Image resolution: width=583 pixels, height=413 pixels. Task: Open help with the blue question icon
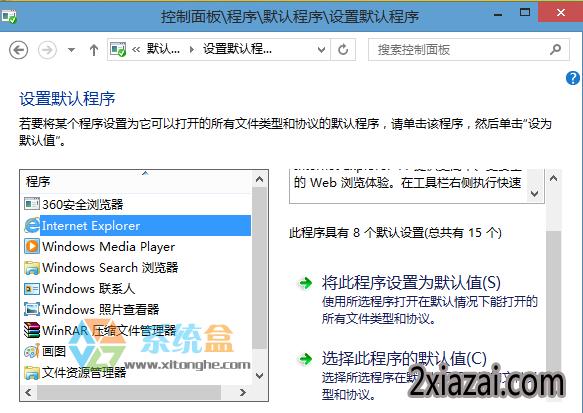click(573, 78)
